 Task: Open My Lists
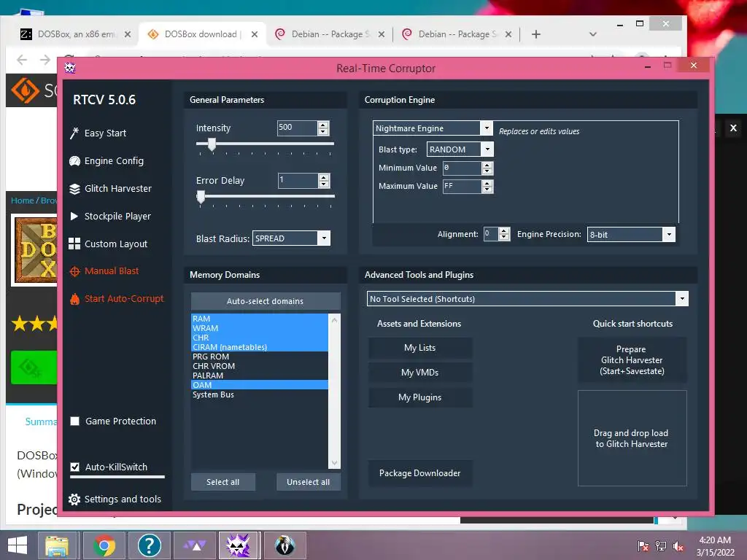coord(419,348)
